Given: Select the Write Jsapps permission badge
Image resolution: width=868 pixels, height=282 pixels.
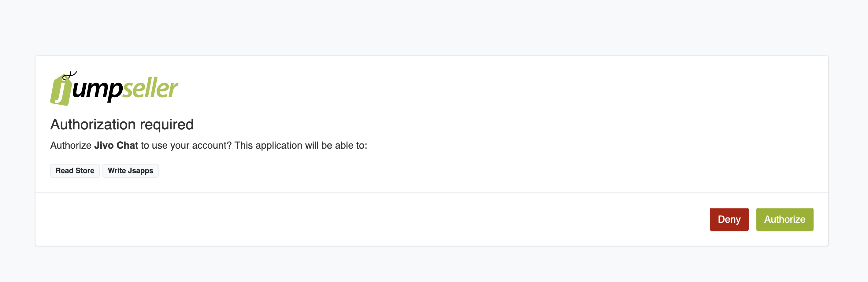Looking at the screenshot, I should (x=130, y=171).
